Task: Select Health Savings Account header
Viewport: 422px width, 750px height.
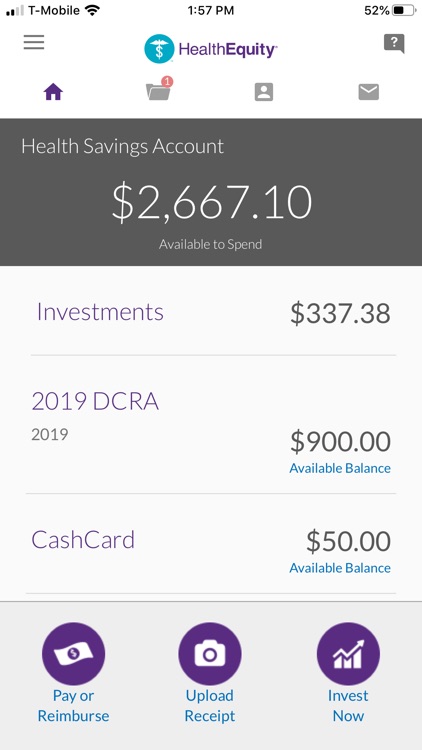Action: coord(122,146)
